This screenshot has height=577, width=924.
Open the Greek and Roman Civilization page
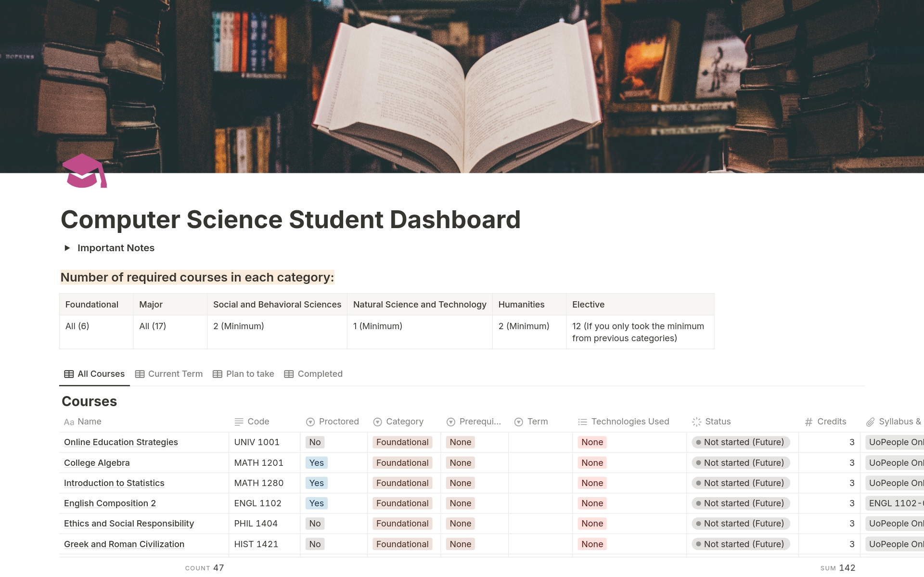124,544
